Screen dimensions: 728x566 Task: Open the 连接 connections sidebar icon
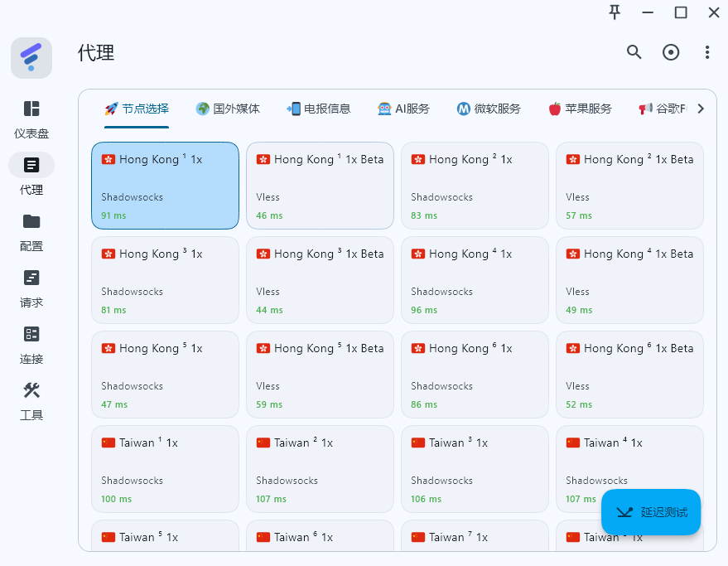[31, 334]
